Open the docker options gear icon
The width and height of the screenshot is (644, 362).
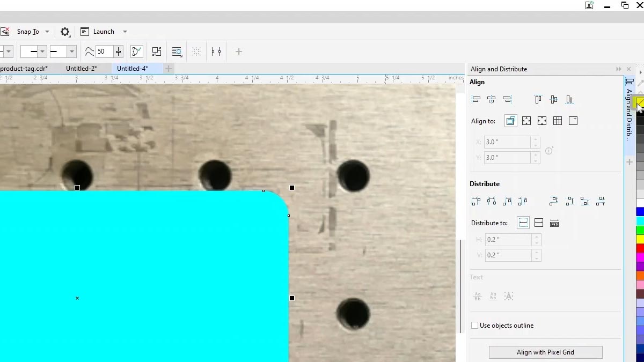coord(65,32)
